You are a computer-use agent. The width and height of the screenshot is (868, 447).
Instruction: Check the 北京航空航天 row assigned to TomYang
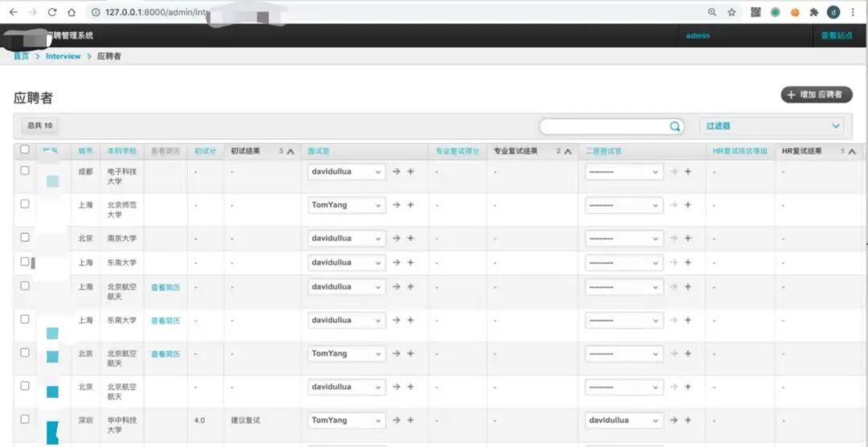point(24,352)
